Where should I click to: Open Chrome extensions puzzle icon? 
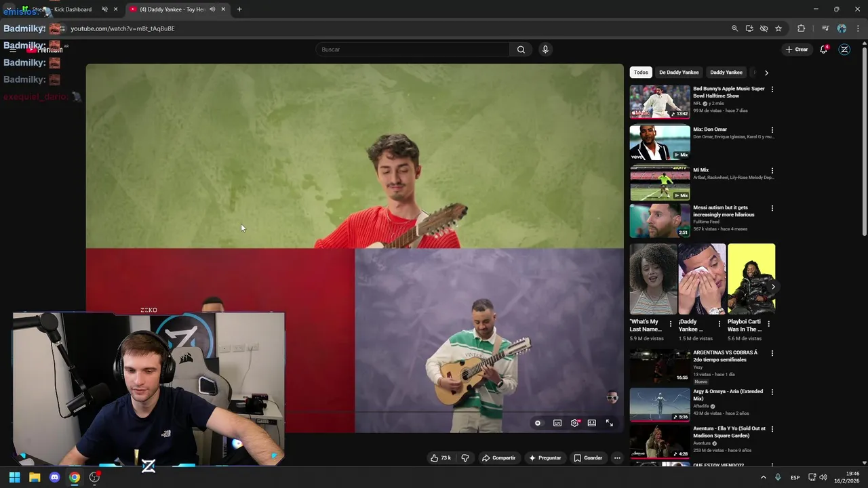(x=802, y=28)
